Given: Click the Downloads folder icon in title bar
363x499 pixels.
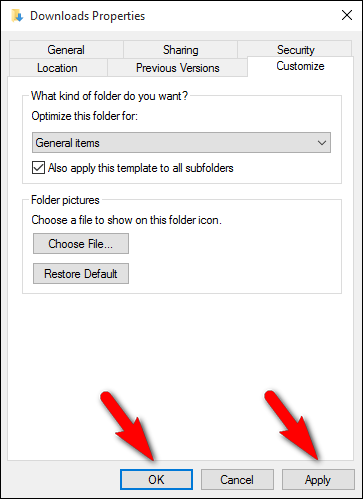Looking at the screenshot, I should coord(17,16).
